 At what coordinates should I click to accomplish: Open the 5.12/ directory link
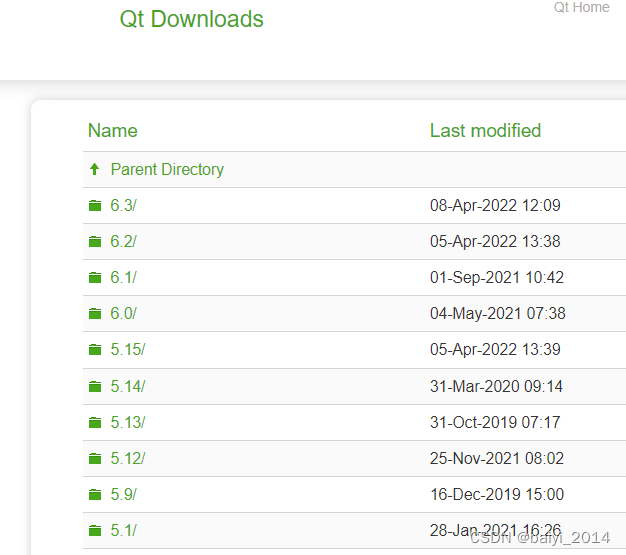click(128, 458)
